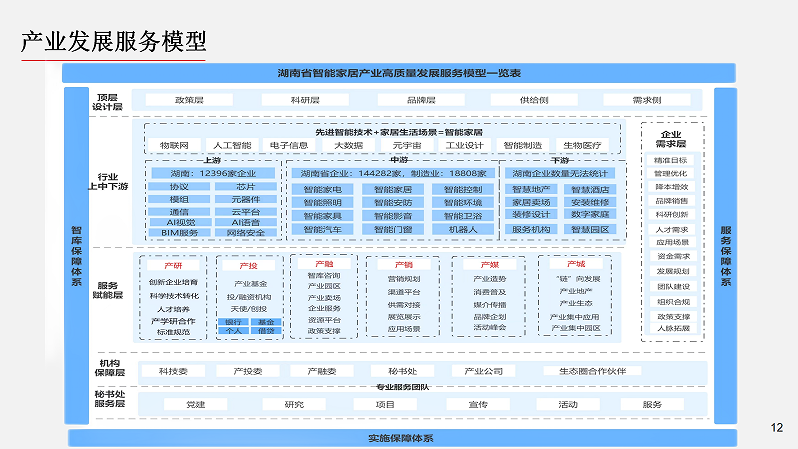Select the 人工智能 technology box
Image resolution: width=798 pixels, height=449 pixels.
(232, 145)
